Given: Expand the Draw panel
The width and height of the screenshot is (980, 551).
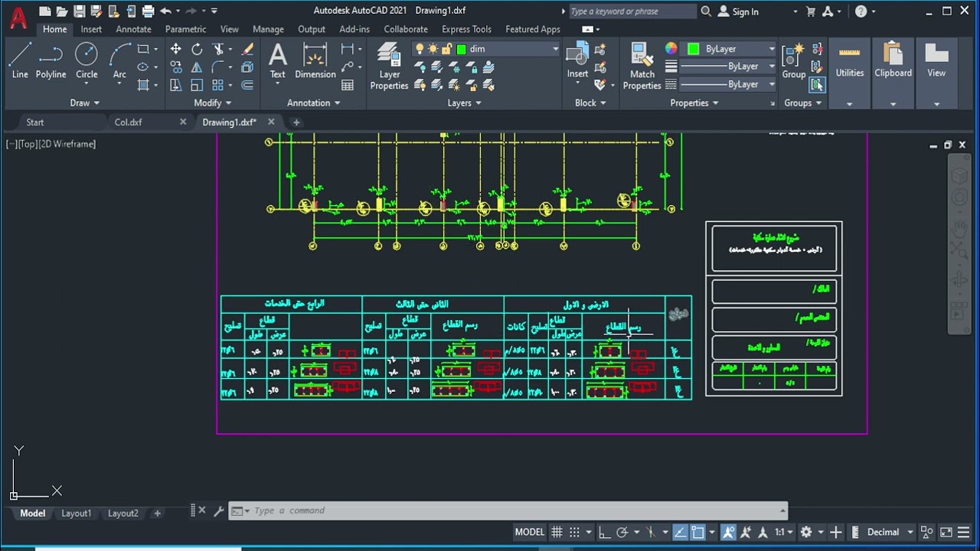Looking at the screenshot, I should coord(85,103).
